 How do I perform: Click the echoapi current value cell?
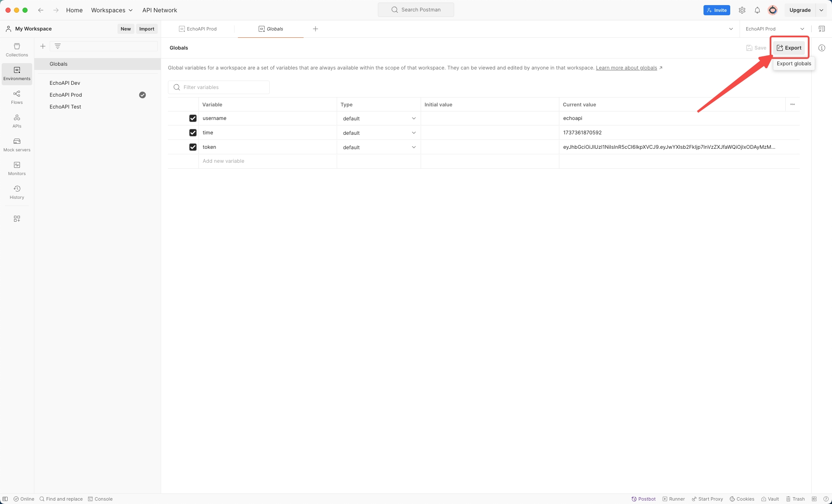point(679,118)
